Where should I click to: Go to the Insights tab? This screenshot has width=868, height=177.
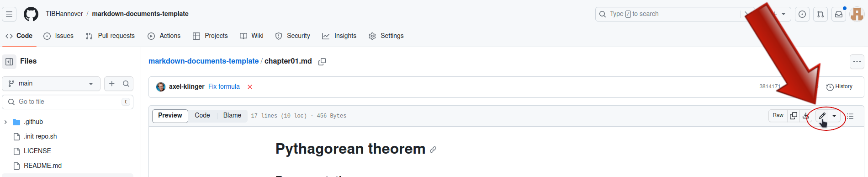point(339,36)
